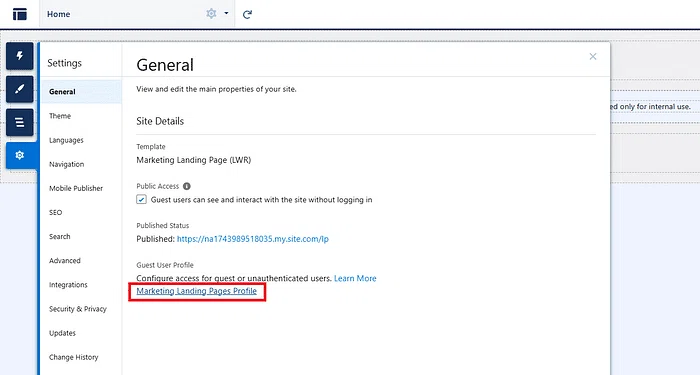The width and height of the screenshot is (700, 375).
Task: Switch to Advanced settings
Action: 81,261
